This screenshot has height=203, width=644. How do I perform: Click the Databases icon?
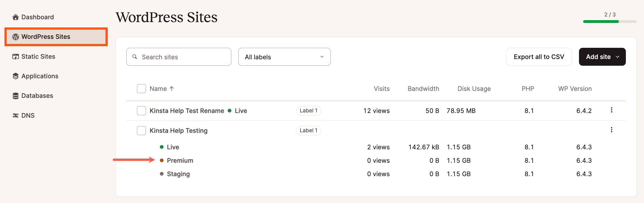[x=16, y=96]
